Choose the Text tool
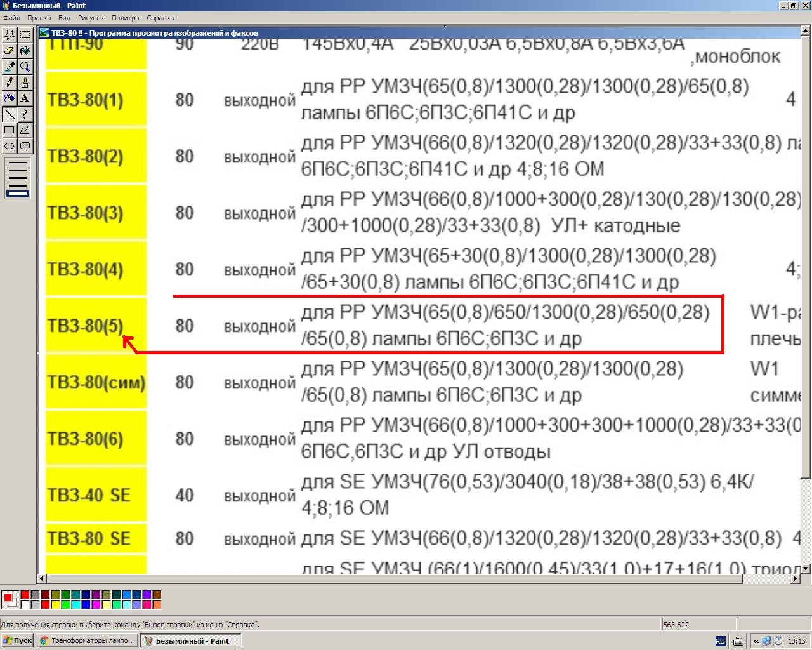Image resolution: width=812 pixels, height=650 pixels. 25,98
